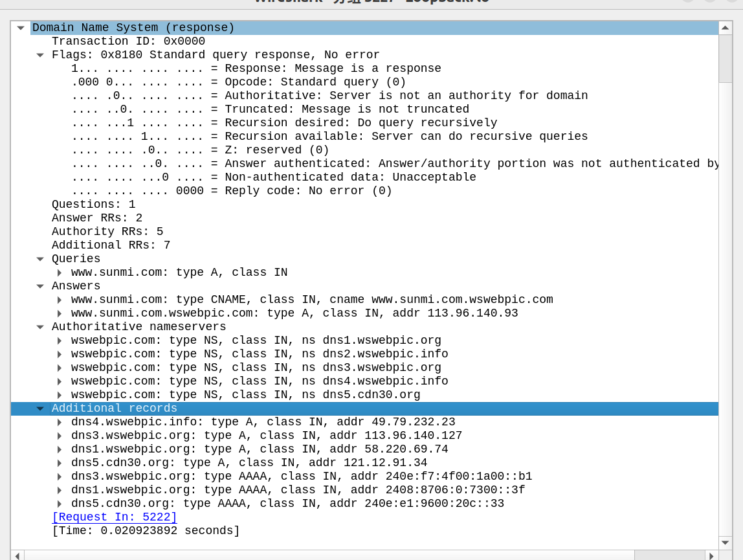Image resolution: width=743 pixels, height=560 pixels.
Task: Select the Z: reserved (0) row
Action: tap(364, 150)
